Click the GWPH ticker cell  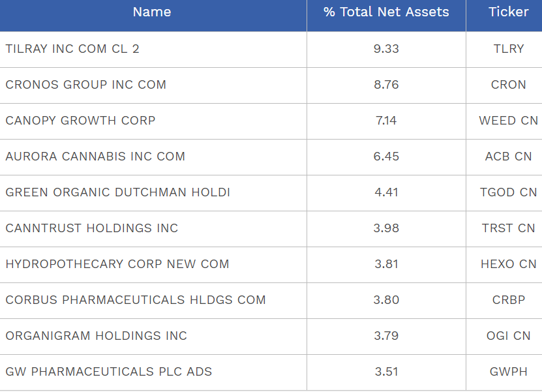(x=508, y=372)
